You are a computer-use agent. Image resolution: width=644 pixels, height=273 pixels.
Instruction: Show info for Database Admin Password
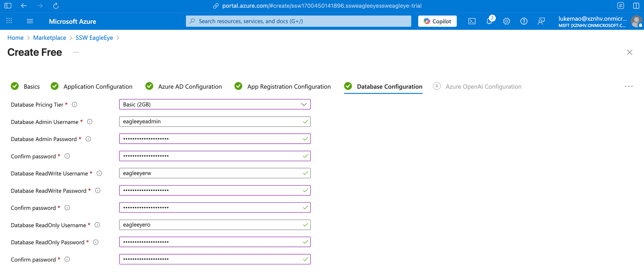point(88,139)
